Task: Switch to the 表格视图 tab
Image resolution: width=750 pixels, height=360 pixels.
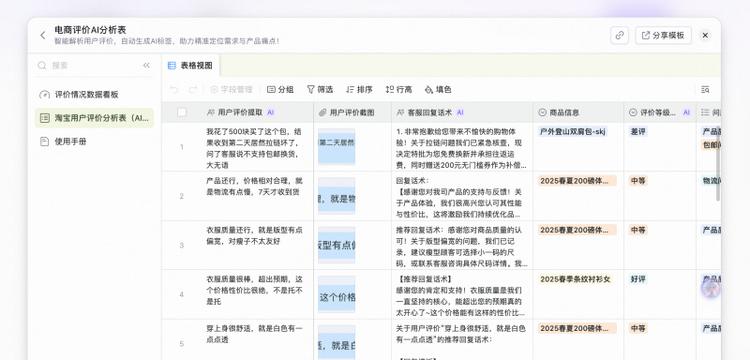Action: click(190, 66)
